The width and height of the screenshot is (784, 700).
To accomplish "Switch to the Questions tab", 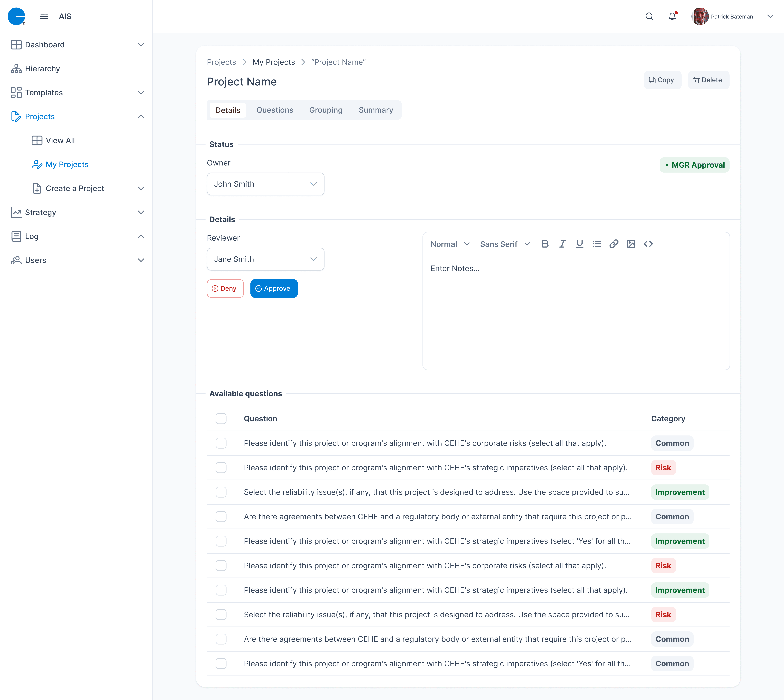I will [275, 110].
